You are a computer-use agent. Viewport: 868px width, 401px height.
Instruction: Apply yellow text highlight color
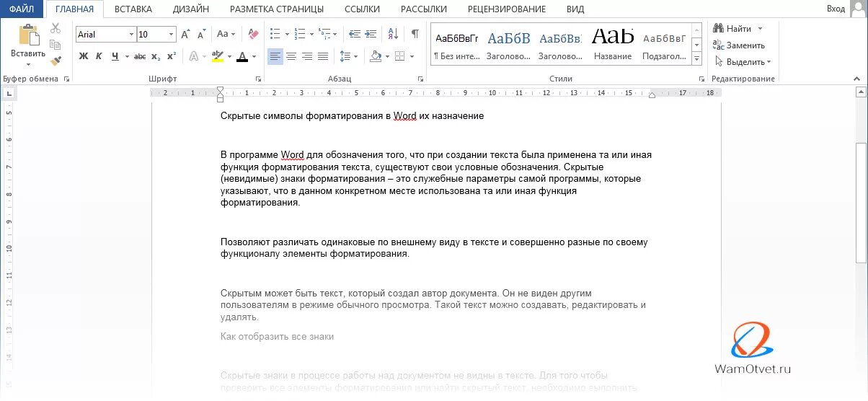tap(218, 56)
